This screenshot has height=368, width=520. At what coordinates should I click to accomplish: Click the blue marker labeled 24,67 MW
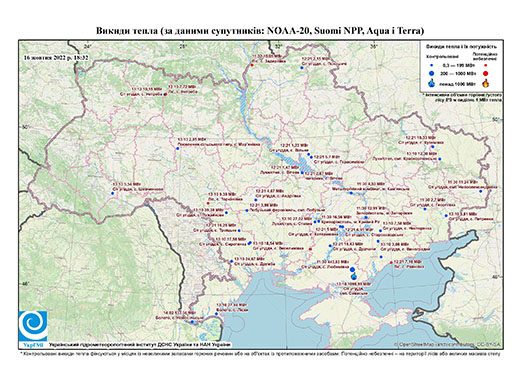(x=232, y=261)
